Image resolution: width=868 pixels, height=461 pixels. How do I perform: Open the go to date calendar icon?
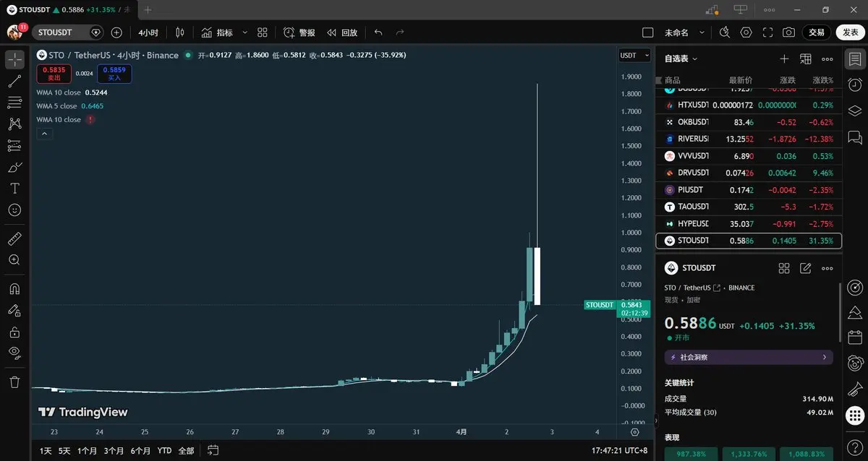[213, 450]
